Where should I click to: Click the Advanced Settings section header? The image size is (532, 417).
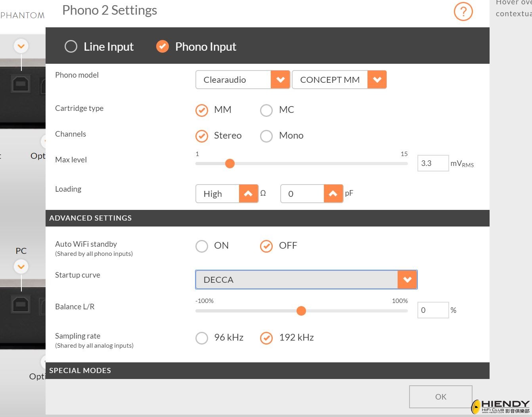[268, 218]
